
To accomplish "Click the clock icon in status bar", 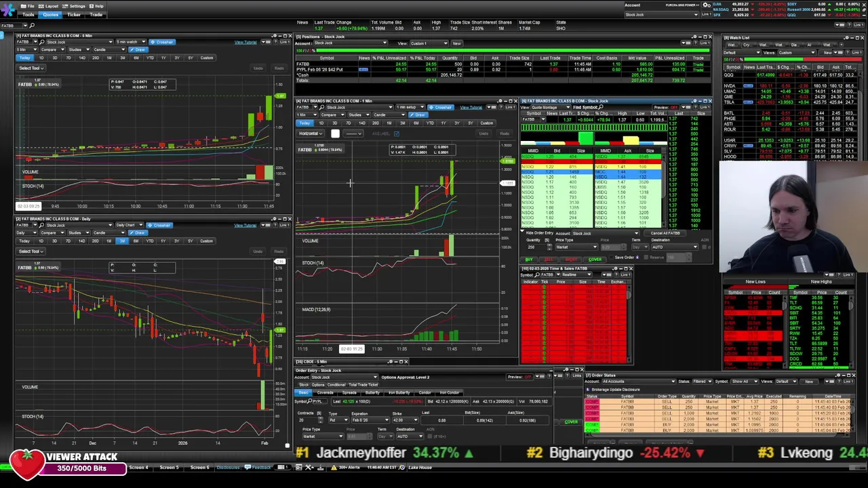I will coord(402,467).
